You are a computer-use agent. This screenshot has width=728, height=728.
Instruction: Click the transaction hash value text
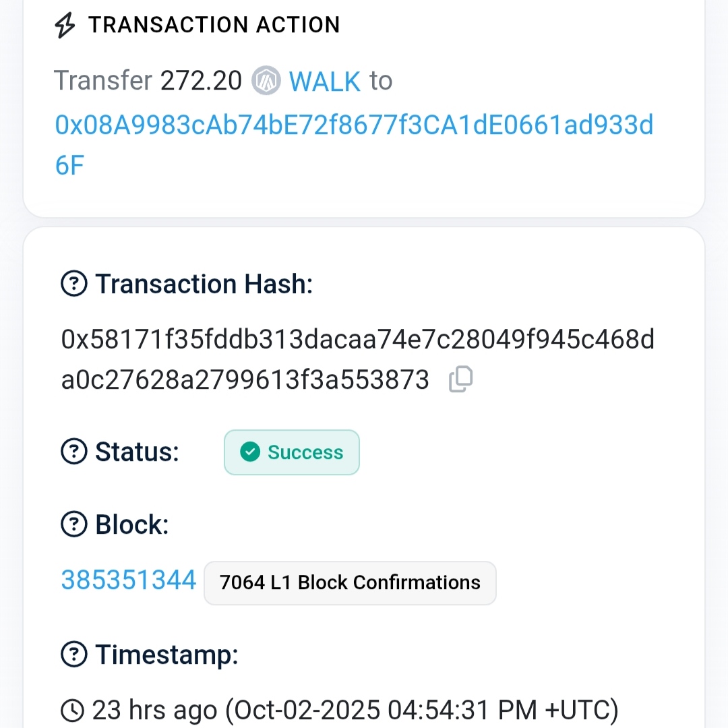pyautogui.click(x=357, y=340)
